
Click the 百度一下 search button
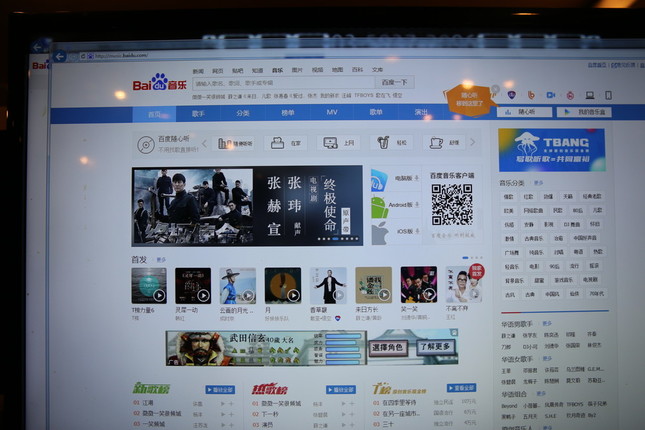coord(394,82)
